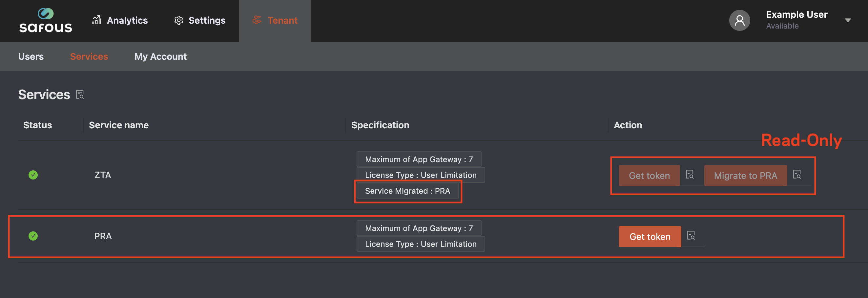This screenshot has width=868, height=298.
Task: Switch to My Account sub-tab
Action: [160, 57]
